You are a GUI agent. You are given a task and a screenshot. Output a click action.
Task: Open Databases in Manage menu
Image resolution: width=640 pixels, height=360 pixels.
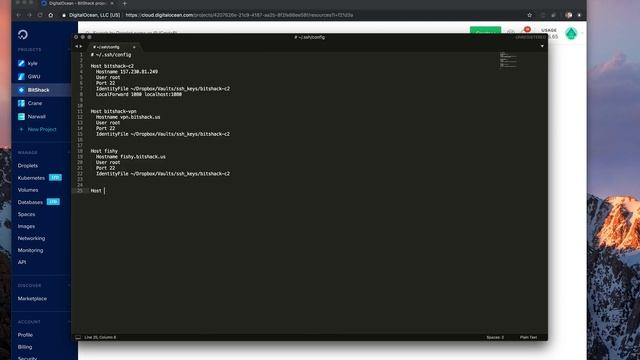pos(30,202)
